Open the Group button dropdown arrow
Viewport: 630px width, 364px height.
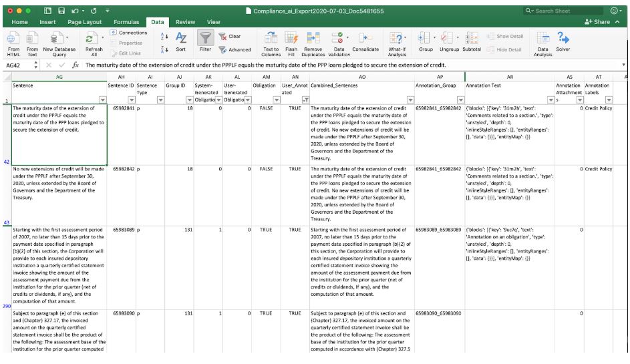click(435, 37)
